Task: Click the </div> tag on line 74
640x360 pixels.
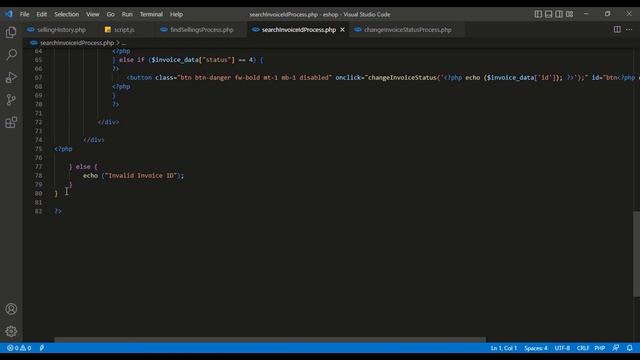Action: tap(93, 140)
